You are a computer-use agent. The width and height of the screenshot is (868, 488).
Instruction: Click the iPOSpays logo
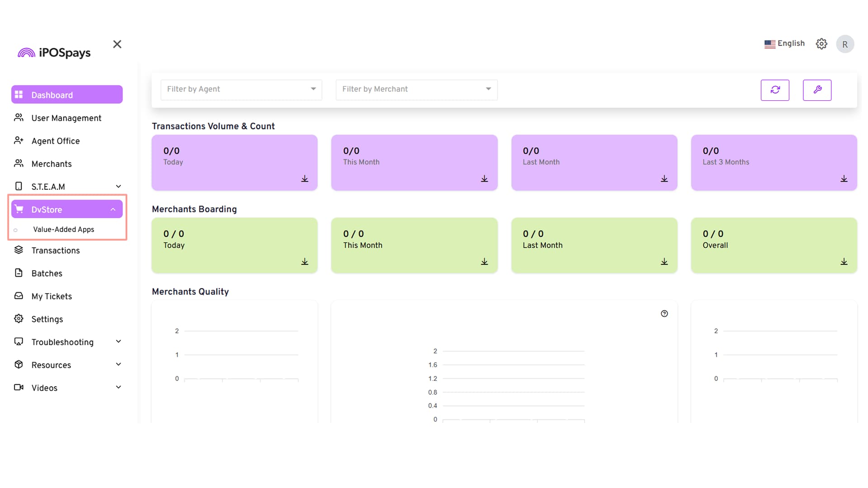point(54,53)
